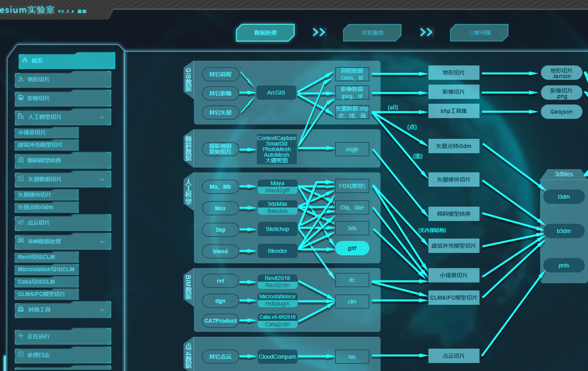
Task: Collapse the 矢量数据切片 menu chevron
Action: pyautogui.click(x=102, y=180)
